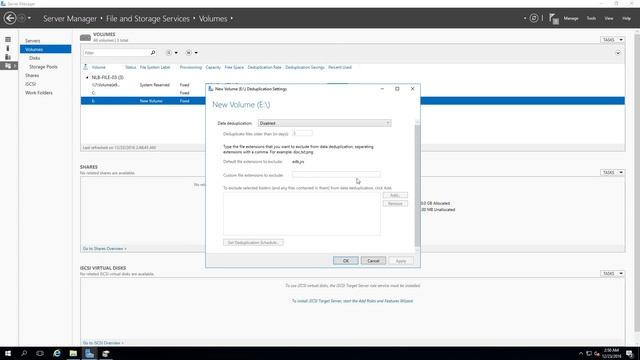Click the filter search magnifier icon

pos(153,53)
